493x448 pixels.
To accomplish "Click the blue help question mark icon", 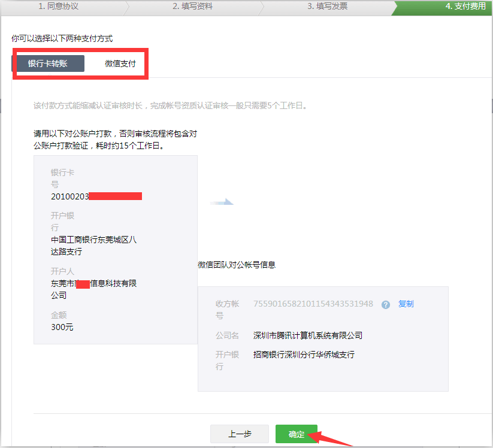I will (386, 304).
